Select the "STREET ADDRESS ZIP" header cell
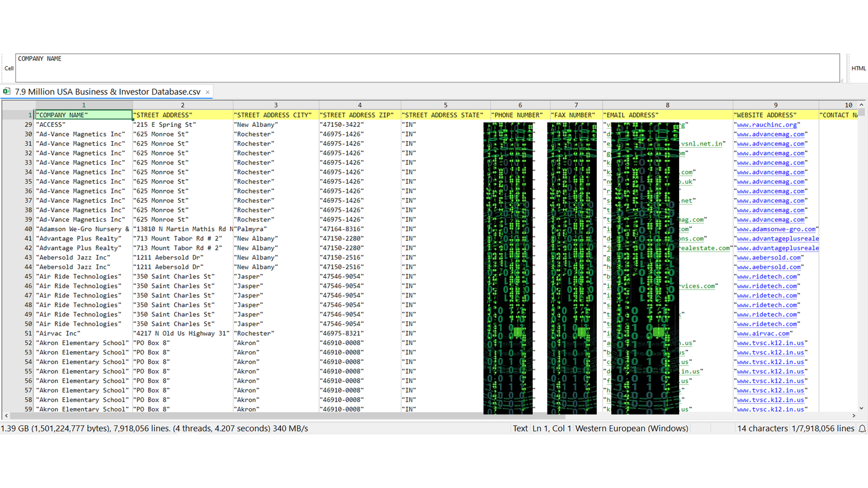Screen dimensions: 868x488 click(360, 115)
